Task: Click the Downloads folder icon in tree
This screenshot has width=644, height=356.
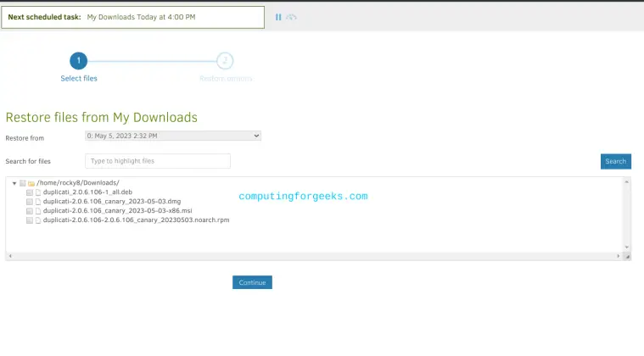Action: (x=31, y=183)
